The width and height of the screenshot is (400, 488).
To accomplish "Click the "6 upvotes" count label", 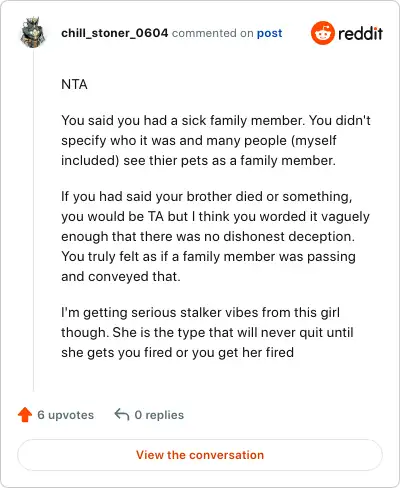I will point(65,415).
